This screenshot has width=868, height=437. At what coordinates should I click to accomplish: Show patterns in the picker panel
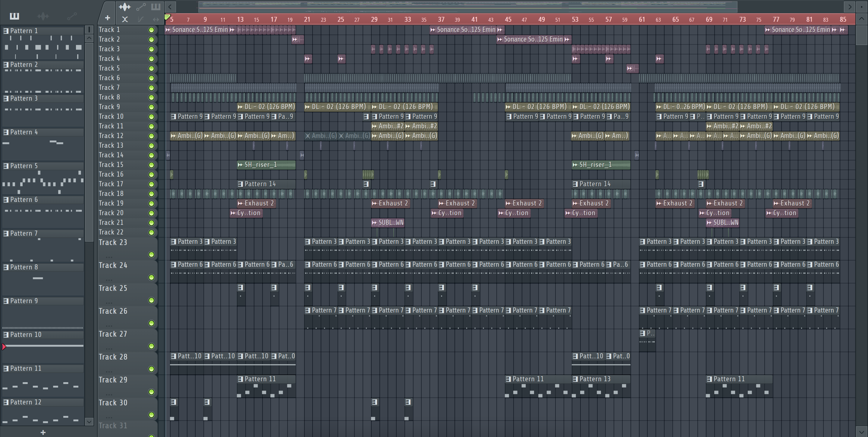(x=14, y=16)
